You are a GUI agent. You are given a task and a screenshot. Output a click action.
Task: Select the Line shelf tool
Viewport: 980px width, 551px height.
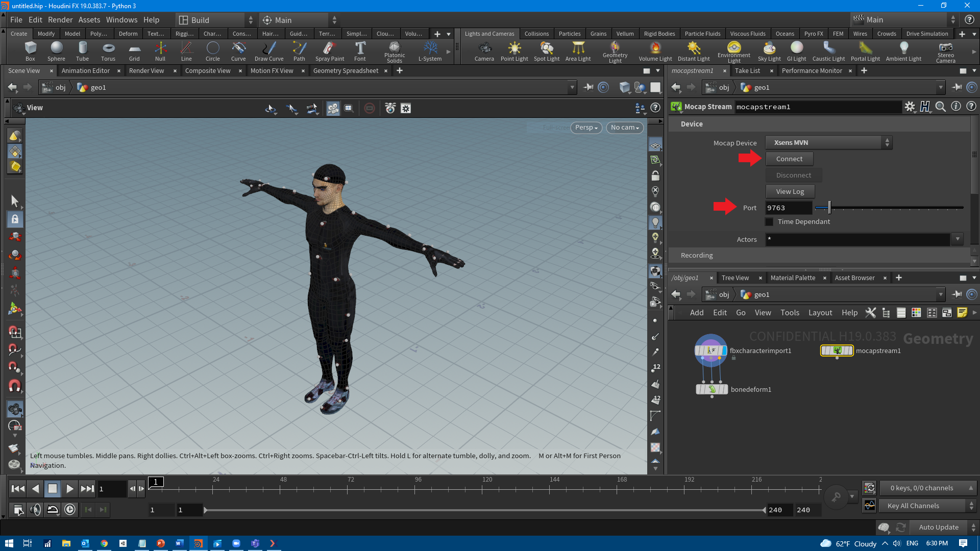[x=186, y=52]
